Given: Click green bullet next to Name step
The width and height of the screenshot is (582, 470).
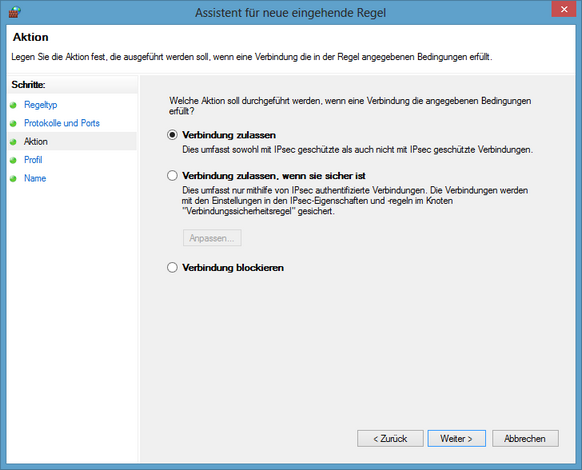Looking at the screenshot, I should point(13,179).
